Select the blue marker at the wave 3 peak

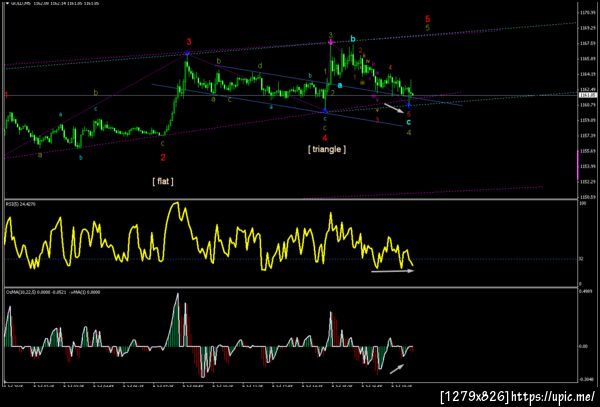click(187, 53)
